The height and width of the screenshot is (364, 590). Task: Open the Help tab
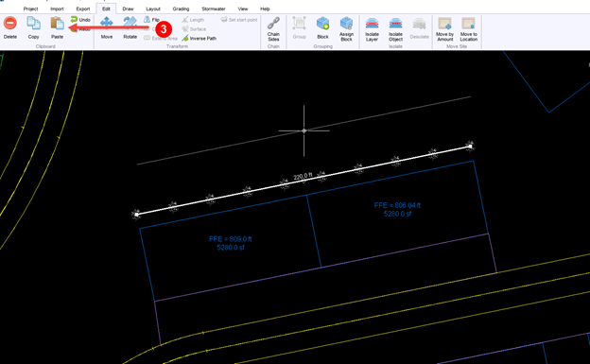click(x=265, y=9)
